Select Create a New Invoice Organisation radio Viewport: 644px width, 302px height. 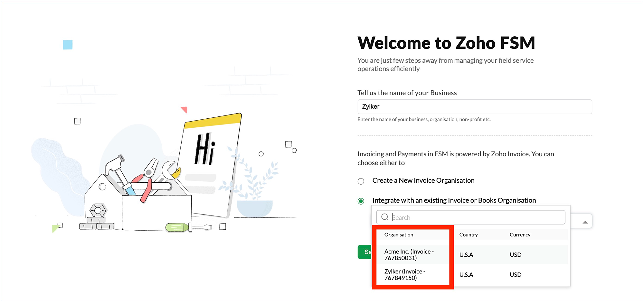click(361, 181)
